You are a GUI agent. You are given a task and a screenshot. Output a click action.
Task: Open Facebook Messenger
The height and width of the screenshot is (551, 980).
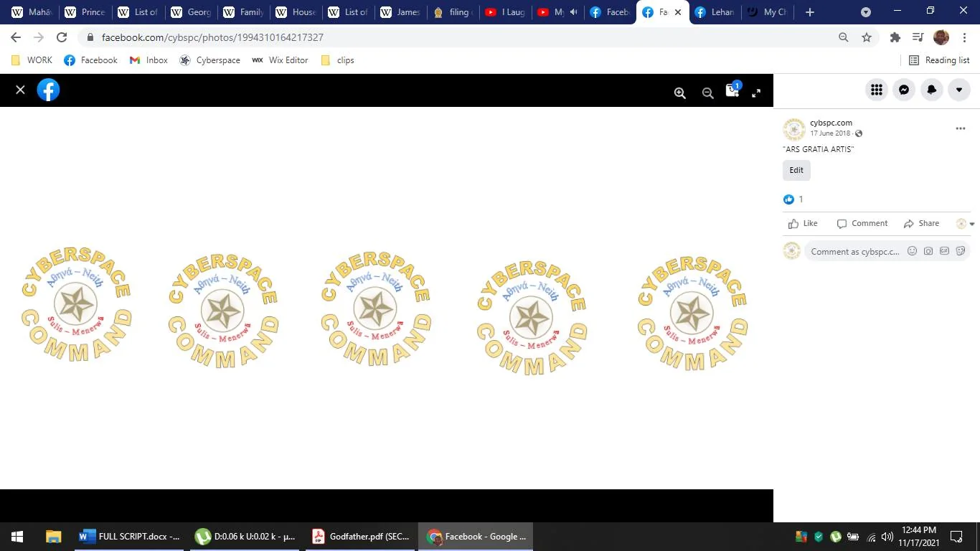pyautogui.click(x=904, y=90)
